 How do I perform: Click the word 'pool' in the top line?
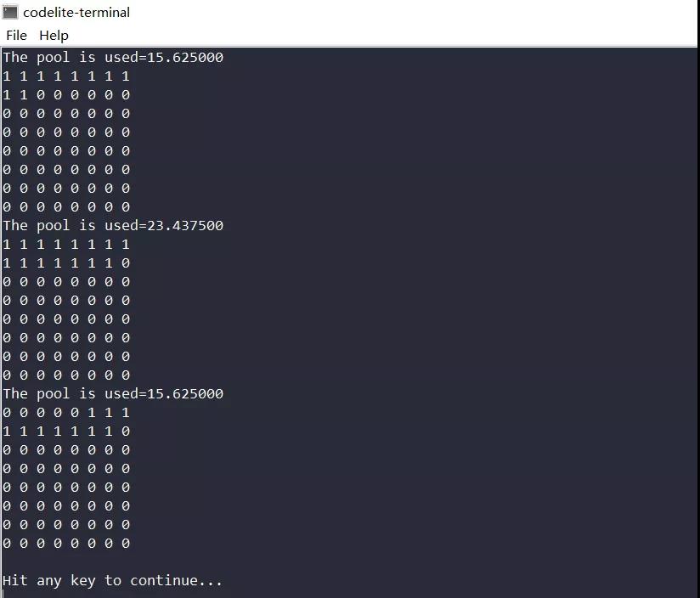(54, 58)
